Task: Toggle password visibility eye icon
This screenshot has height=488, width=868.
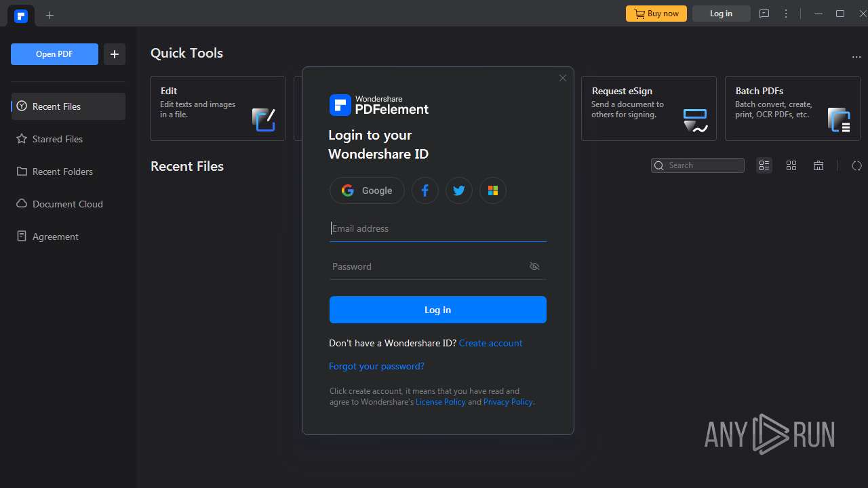Action: pyautogui.click(x=534, y=266)
